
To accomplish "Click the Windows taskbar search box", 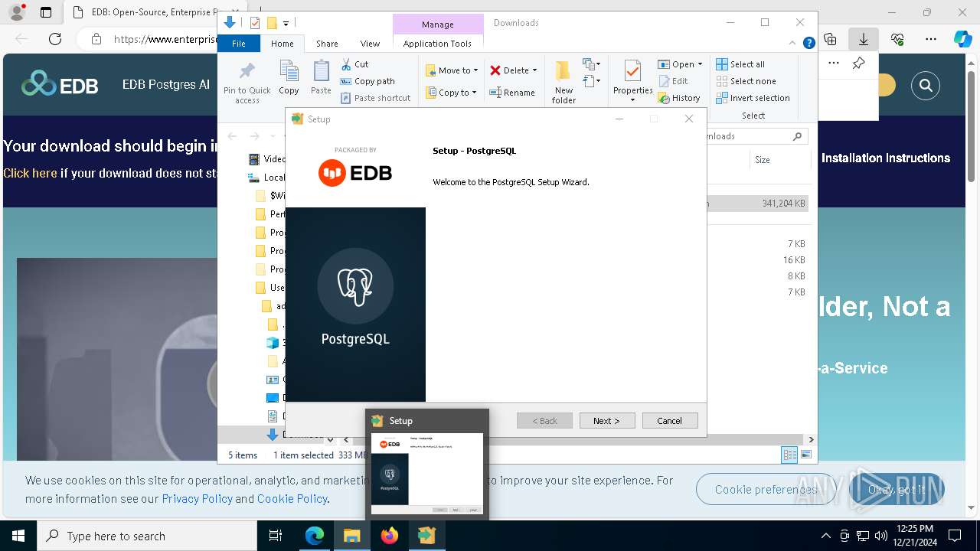I will (147, 536).
